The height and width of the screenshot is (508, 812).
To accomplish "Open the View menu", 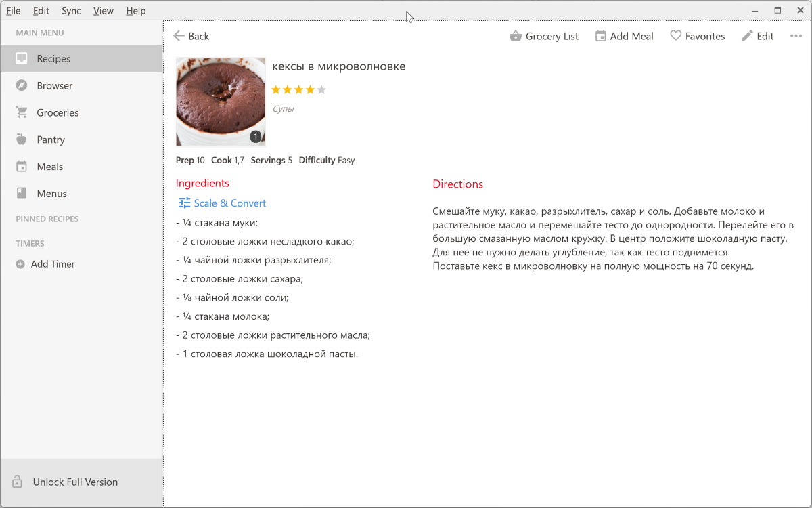I will pyautogui.click(x=104, y=11).
